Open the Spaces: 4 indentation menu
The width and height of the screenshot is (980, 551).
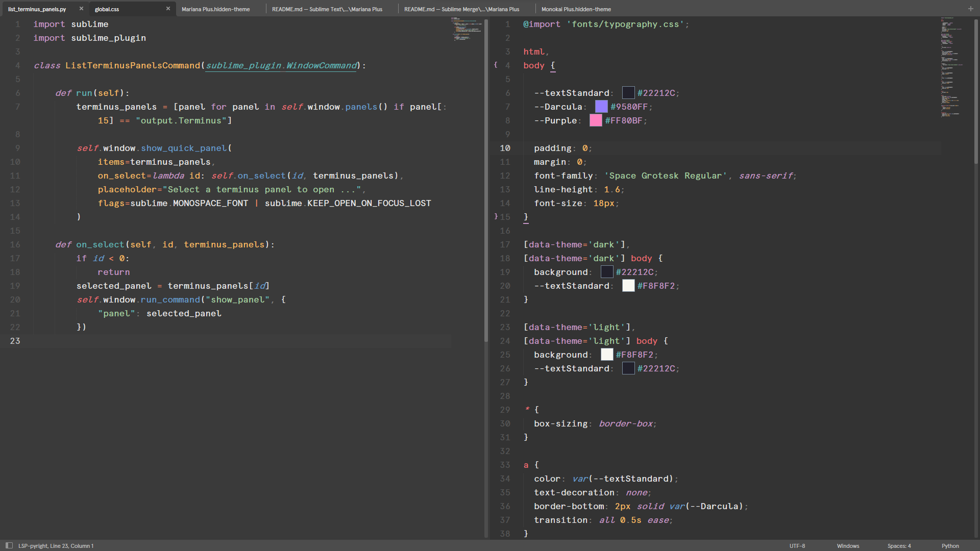[899, 546]
